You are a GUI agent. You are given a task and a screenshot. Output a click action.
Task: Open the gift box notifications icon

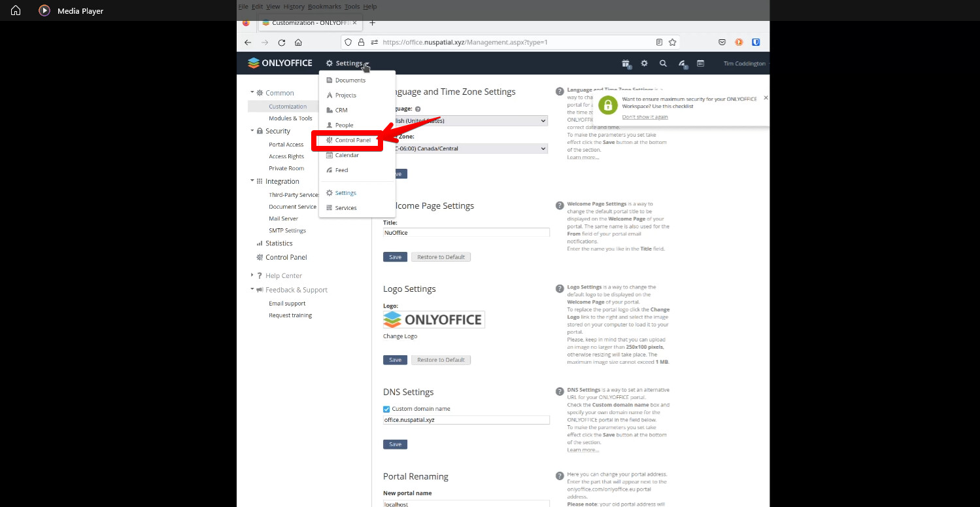(626, 63)
